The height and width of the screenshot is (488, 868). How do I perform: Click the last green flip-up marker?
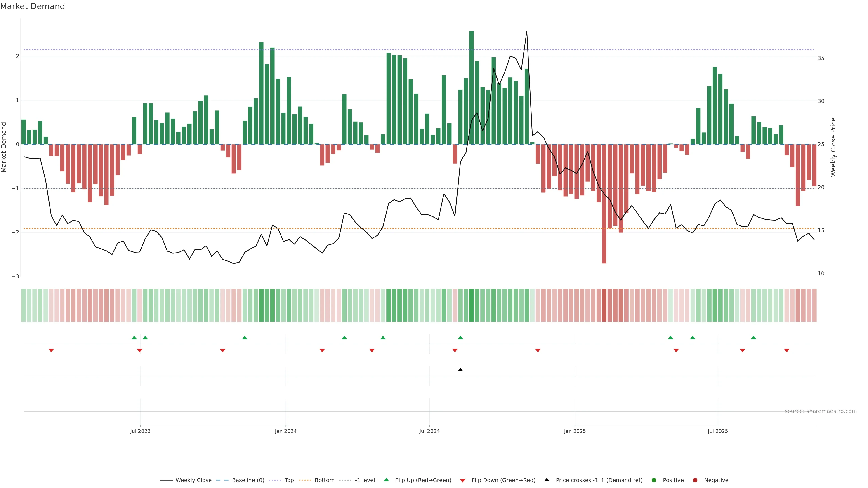click(753, 338)
